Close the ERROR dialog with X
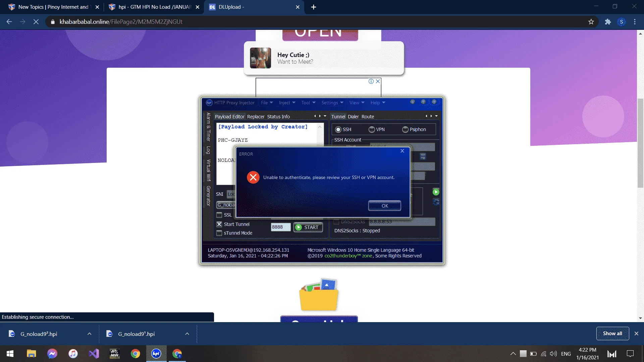 [x=402, y=151]
